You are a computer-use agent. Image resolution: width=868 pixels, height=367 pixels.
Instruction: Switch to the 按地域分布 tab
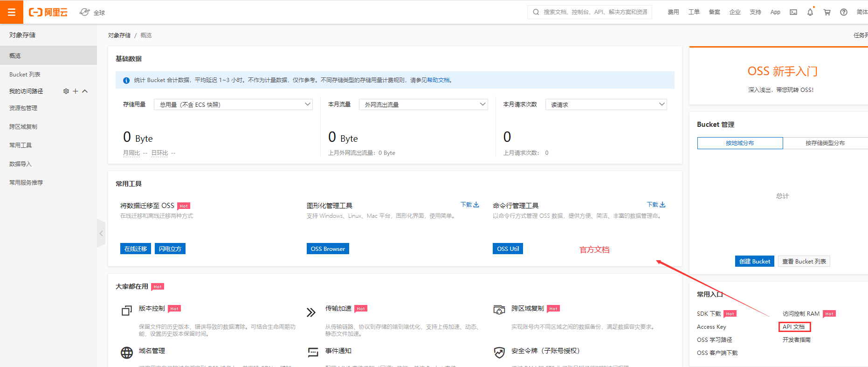[x=740, y=143]
